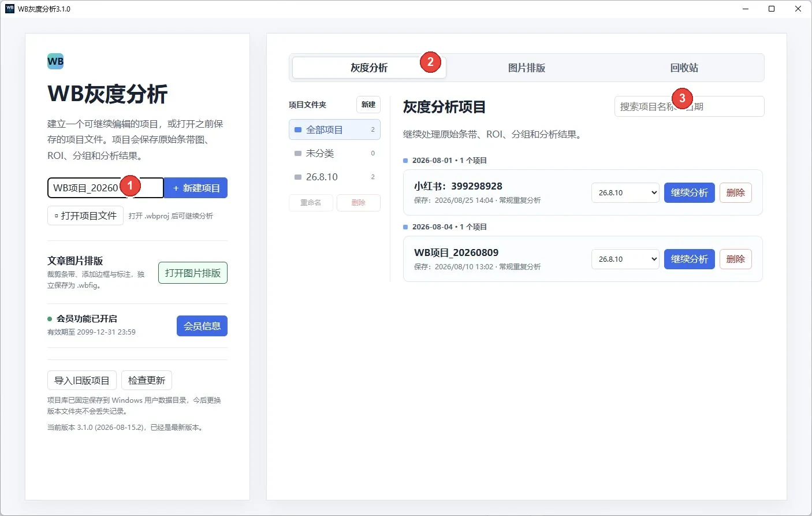Continue analysis of 小红书: 399298928
The image size is (812, 516).
click(690, 192)
